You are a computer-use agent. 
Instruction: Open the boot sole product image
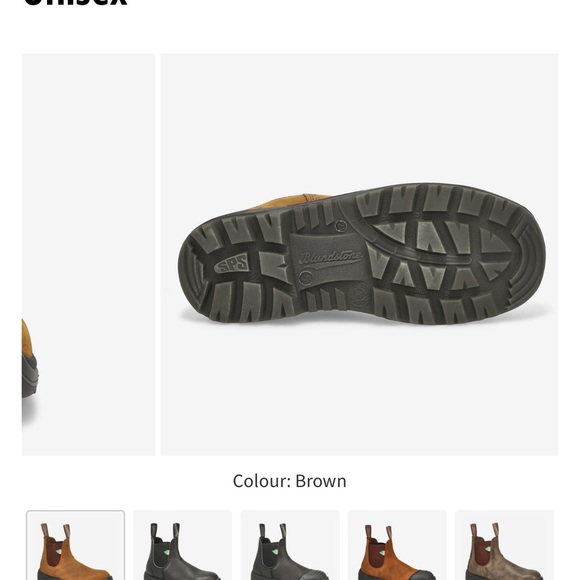tap(359, 254)
